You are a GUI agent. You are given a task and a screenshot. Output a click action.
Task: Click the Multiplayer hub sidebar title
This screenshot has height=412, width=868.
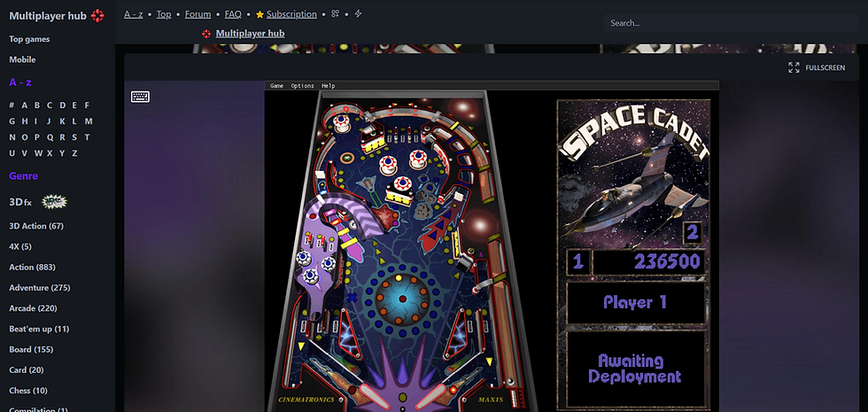[x=48, y=16]
